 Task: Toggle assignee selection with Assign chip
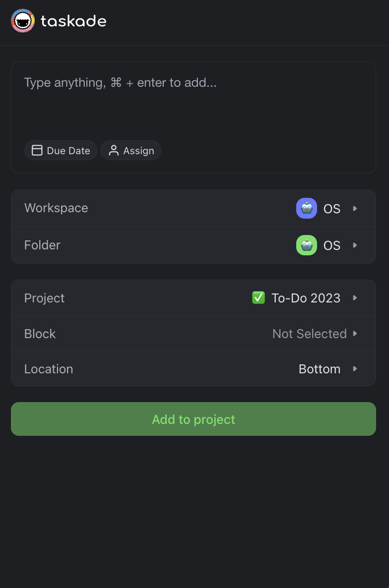(x=130, y=150)
